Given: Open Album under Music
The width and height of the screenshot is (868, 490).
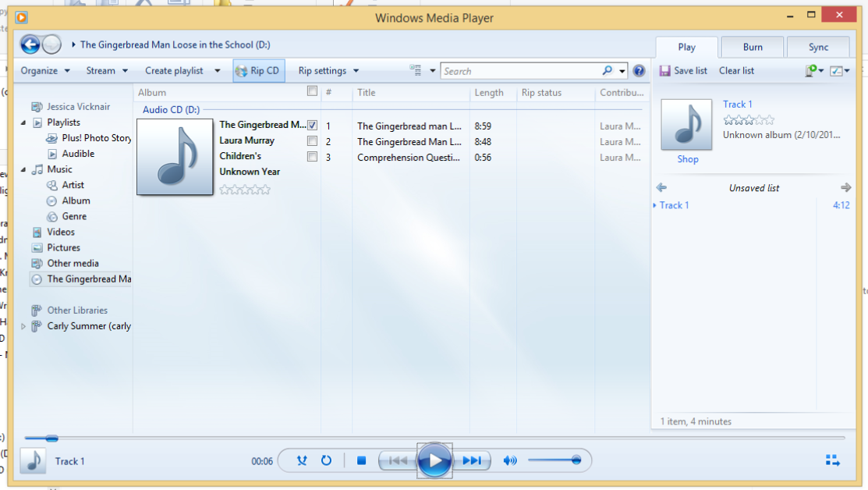Looking at the screenshot, I should tap(76, 201).
